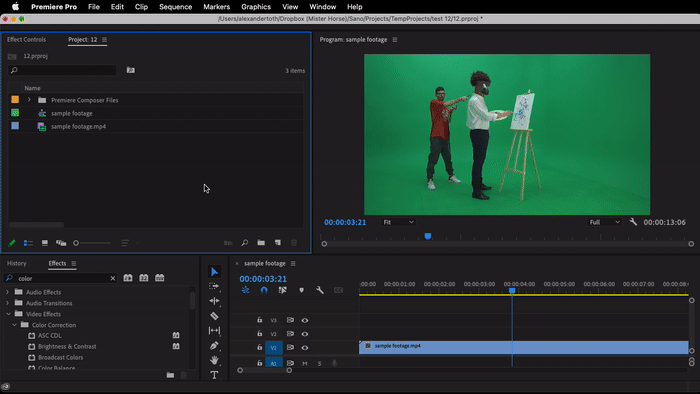Switch to Effect Controls tab

coord(26,40)
